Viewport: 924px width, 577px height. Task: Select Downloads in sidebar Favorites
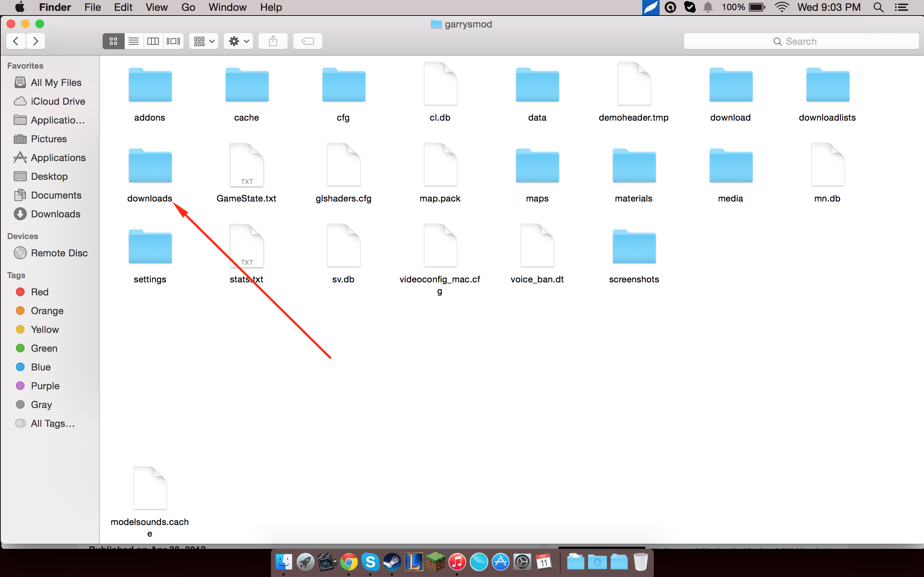click(55, 214)
